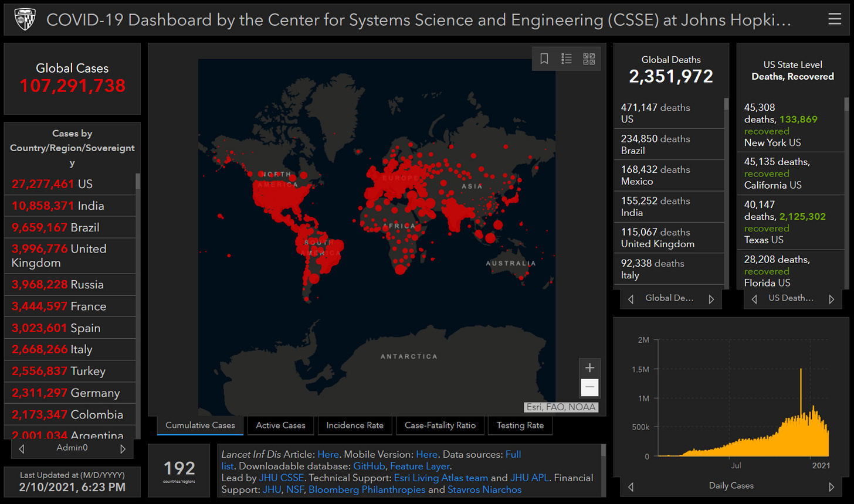Click the daily cases spike bar in chart

tap(801, 411)
